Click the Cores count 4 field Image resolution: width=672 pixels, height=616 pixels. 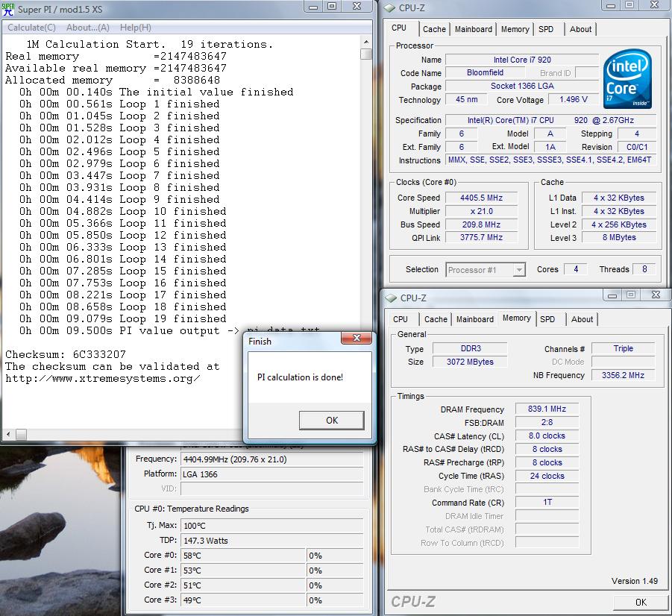tap(576, 269)
